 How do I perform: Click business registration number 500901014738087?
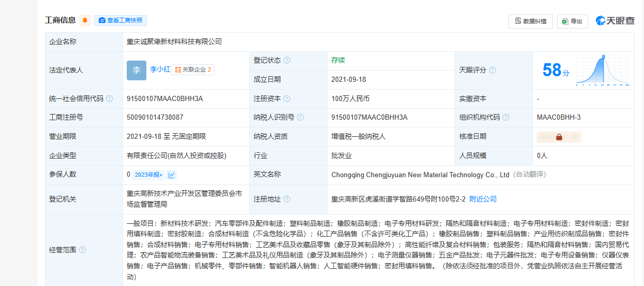[155, 117]
